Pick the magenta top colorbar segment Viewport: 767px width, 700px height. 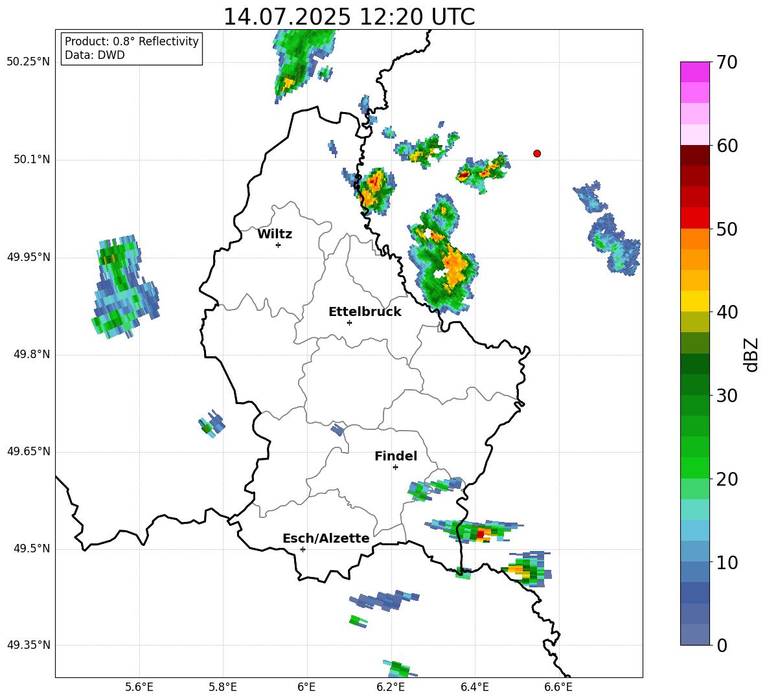pyautogui.click(x=694, y=72)
